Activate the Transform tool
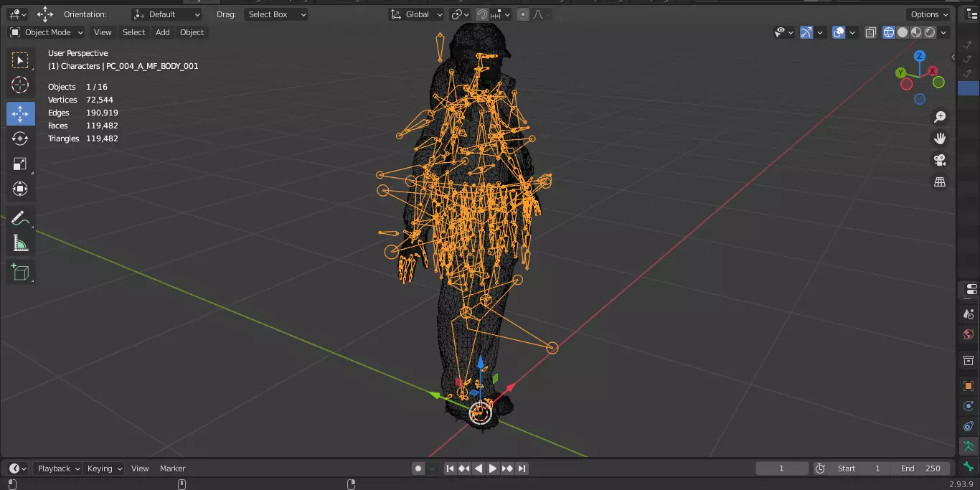980x490 pixels. (21, 189)
